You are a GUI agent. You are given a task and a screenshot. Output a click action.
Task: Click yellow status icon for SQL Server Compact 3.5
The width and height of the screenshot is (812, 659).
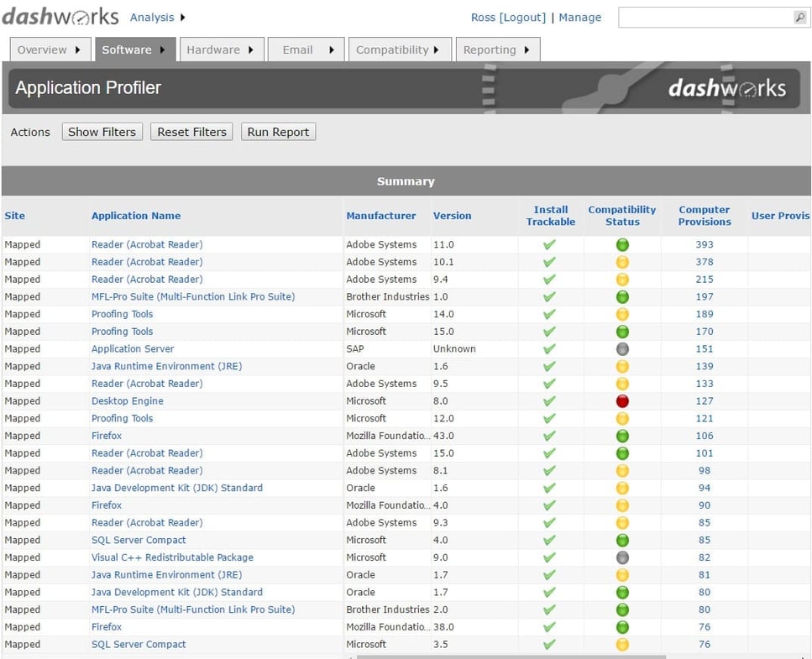622,645
